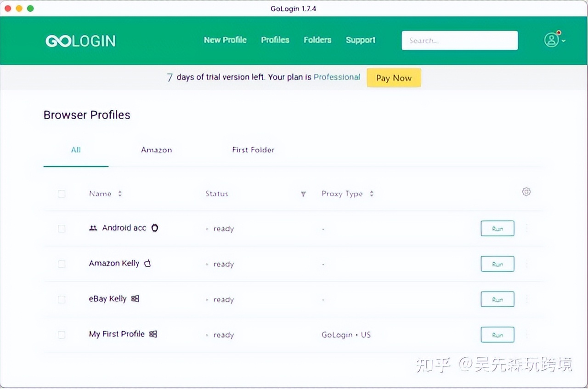Check the My First Profile checkbox

click(62, 335)
